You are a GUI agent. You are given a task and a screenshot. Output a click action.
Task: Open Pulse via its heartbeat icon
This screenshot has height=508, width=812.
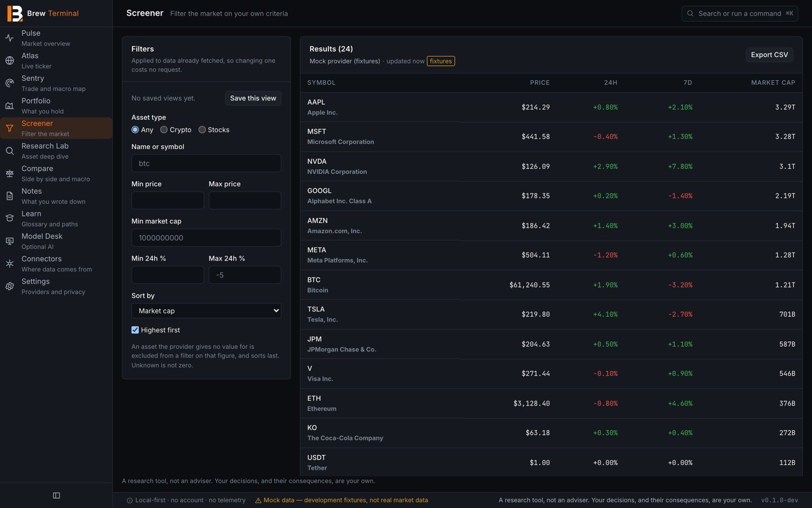tap(10, 38)
